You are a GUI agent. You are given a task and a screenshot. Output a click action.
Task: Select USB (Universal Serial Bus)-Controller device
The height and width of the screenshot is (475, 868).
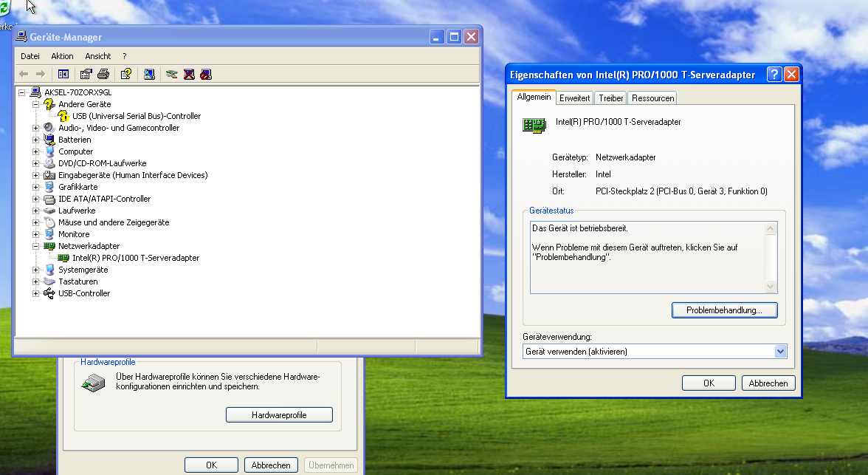[x=137, y=116]
